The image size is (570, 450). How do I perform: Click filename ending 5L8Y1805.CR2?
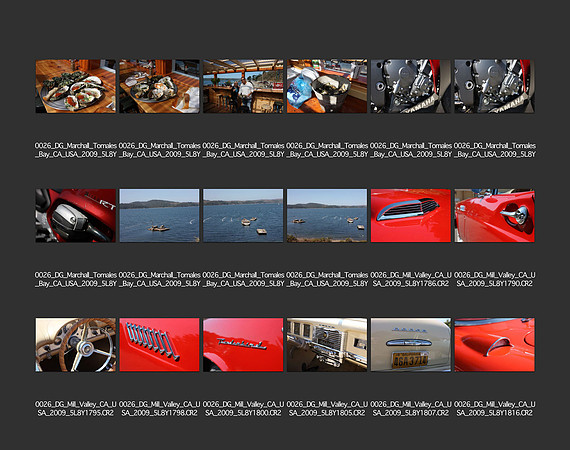pos(327,409)
